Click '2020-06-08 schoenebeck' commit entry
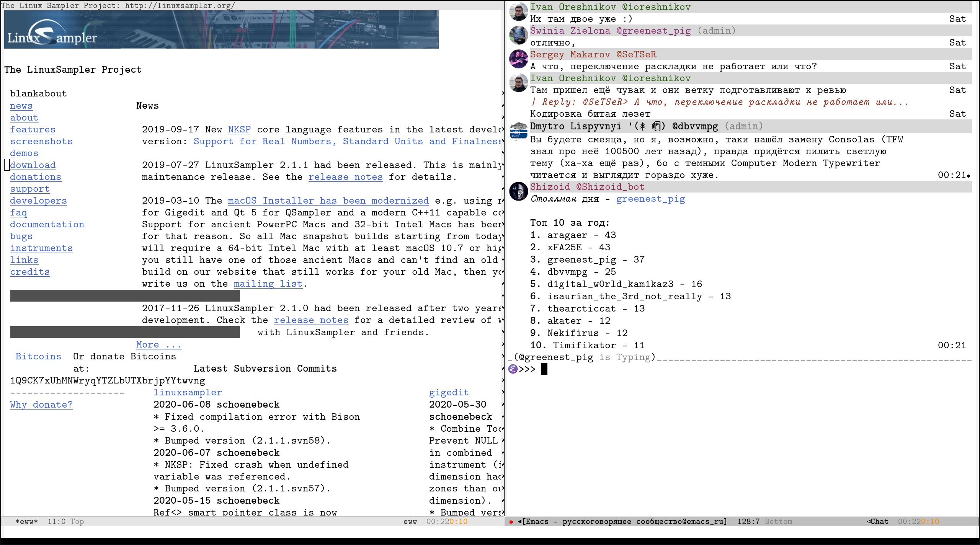This screenshot has width=980, height=545. pos(216,405)
